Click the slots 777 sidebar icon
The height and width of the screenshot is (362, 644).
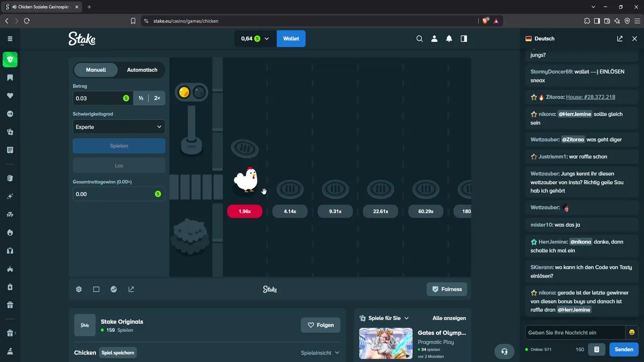(x=10, y=215)
